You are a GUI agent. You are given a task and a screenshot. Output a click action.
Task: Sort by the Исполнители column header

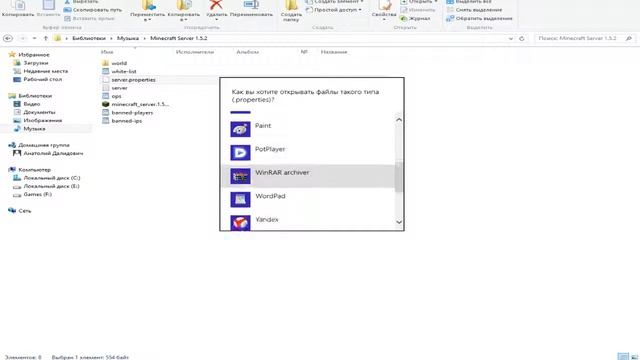pos(195,52)
